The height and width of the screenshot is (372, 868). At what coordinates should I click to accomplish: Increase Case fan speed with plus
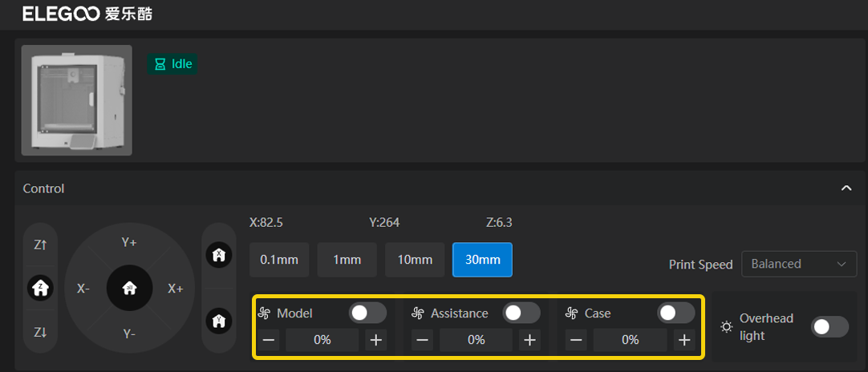click(683, 340)
